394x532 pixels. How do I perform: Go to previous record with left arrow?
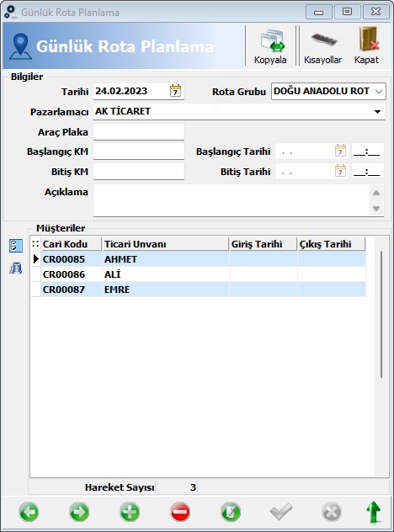click(29, 512)
